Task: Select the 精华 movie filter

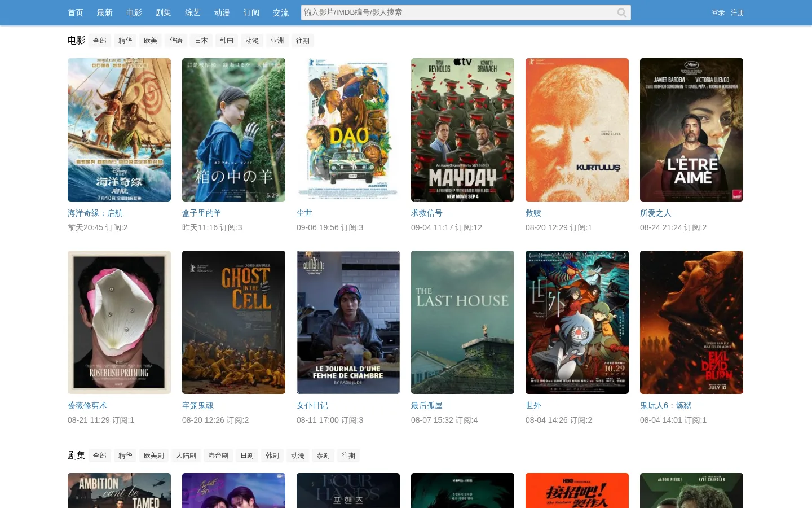Action: (x=125, y=41)
